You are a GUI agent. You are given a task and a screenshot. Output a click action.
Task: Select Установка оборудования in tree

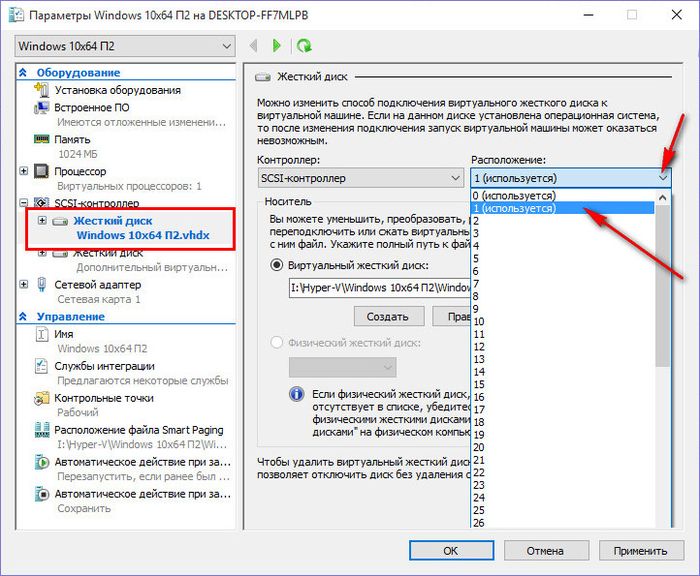[x=117, y=90]
